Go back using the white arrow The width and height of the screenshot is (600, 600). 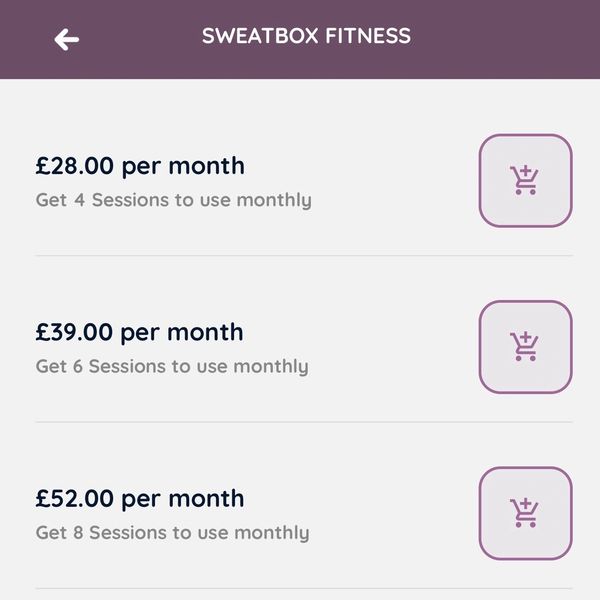(x=67, y=39)
